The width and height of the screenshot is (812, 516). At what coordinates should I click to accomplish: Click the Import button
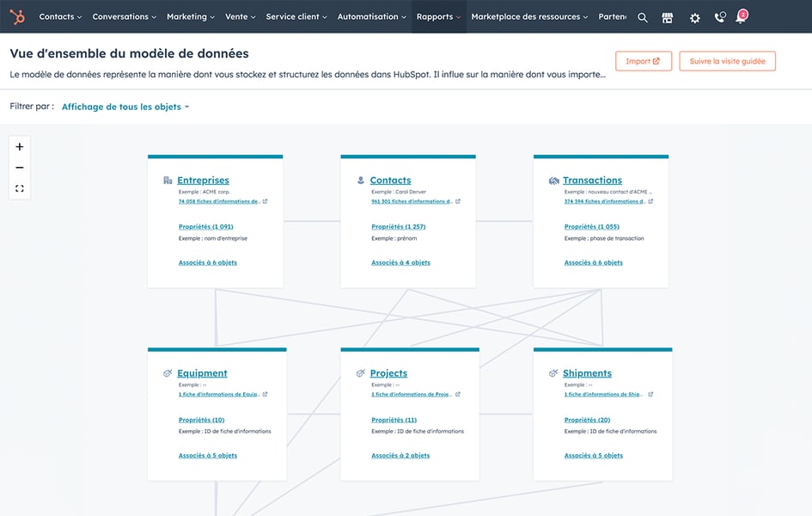644,60
